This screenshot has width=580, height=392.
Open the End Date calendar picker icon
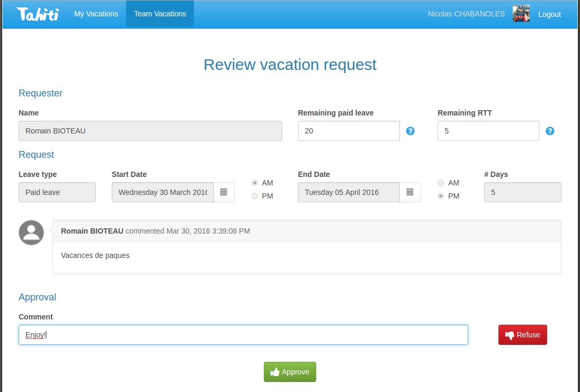point(411,192)
